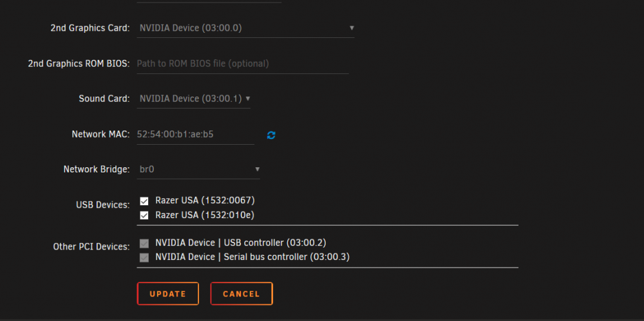The image size is (644, 321).
Task: Toggle Razer USA (1532:010e) USB device checkbox
Action: (x=144, y=215)
